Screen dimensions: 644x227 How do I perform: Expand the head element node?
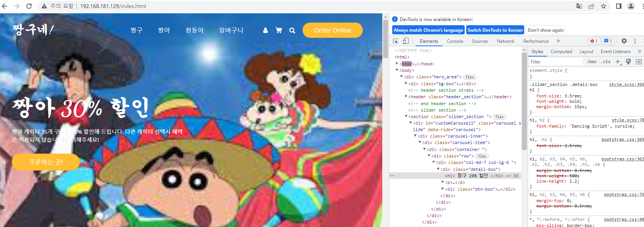397,63
